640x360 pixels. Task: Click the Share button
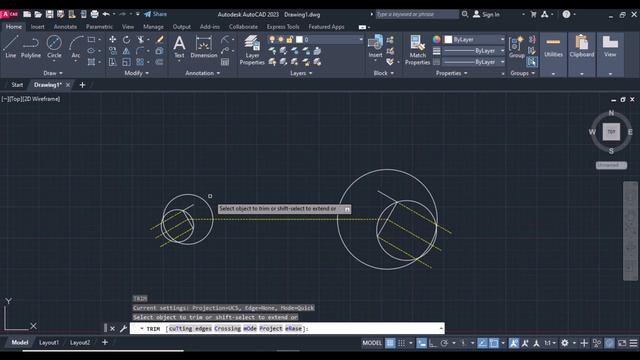pos(156,14)
